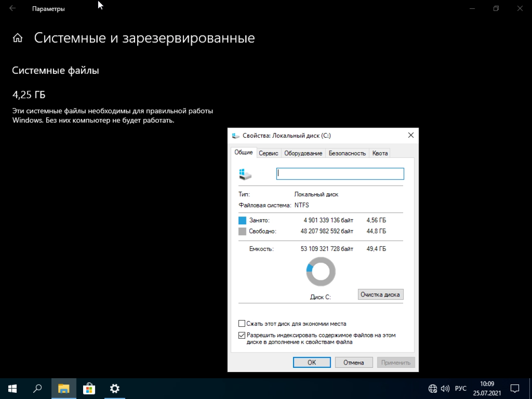The width and height of the screenshot is (532, 399).
Task: Enable Сжать этот диск для экономии места
Action: coord(242,323)
